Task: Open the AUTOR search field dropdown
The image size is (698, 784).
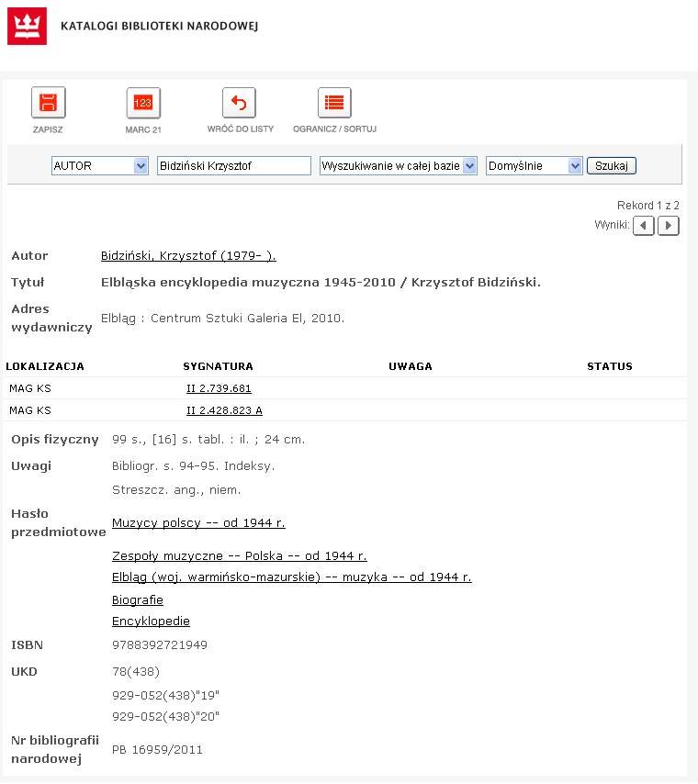Action: (x=99, y=165)
